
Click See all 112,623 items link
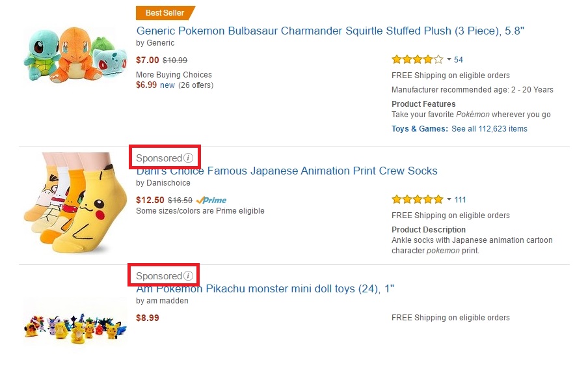[489, 129]
